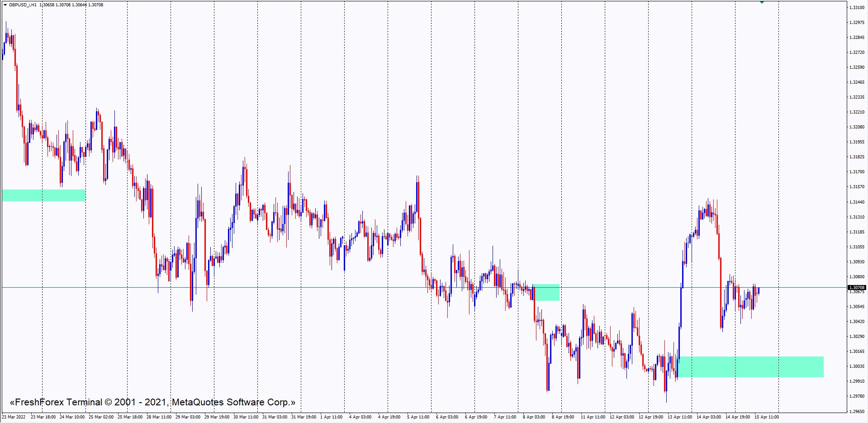
Task: Click the GBPUSD_i,H1 symbol title text
Action: [x=23, y=5]
